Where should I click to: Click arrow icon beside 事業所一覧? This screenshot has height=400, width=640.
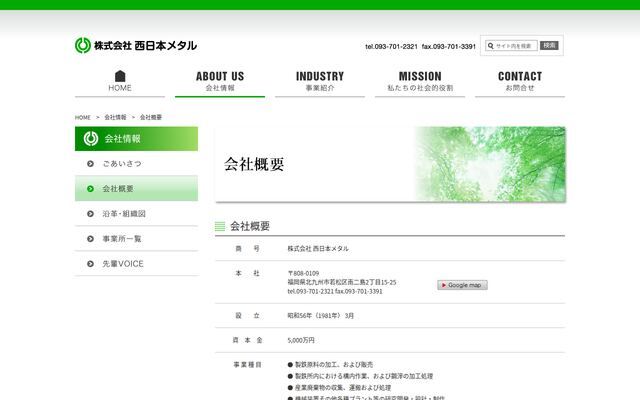[x=91, y=239]
